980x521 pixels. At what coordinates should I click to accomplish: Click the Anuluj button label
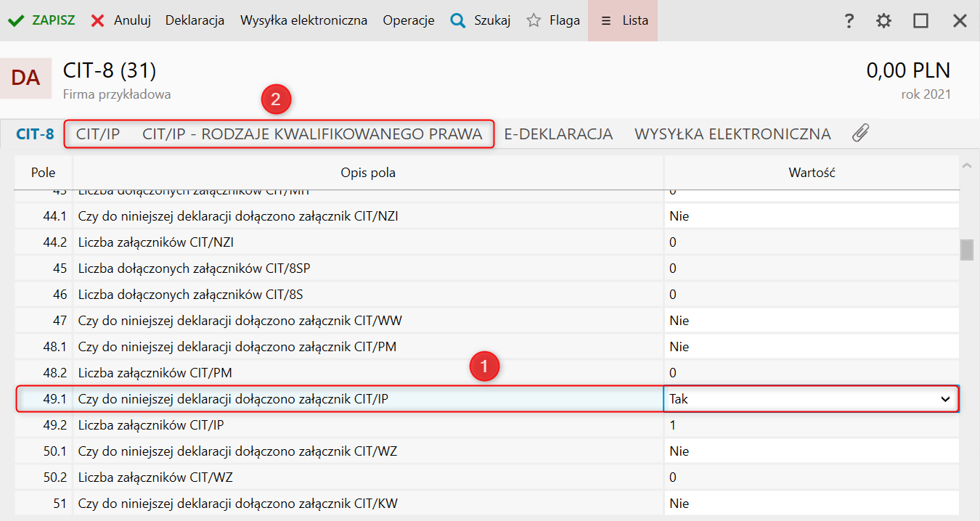pos(132,20)
